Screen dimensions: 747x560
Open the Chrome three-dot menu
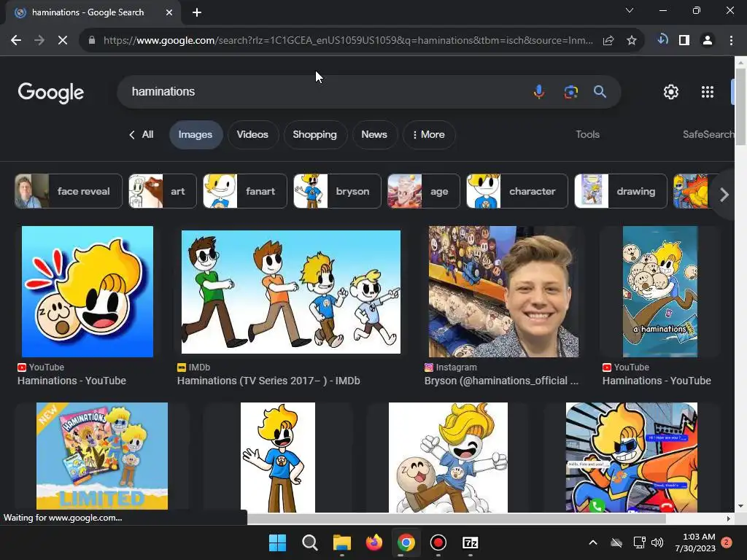point(731,41)
